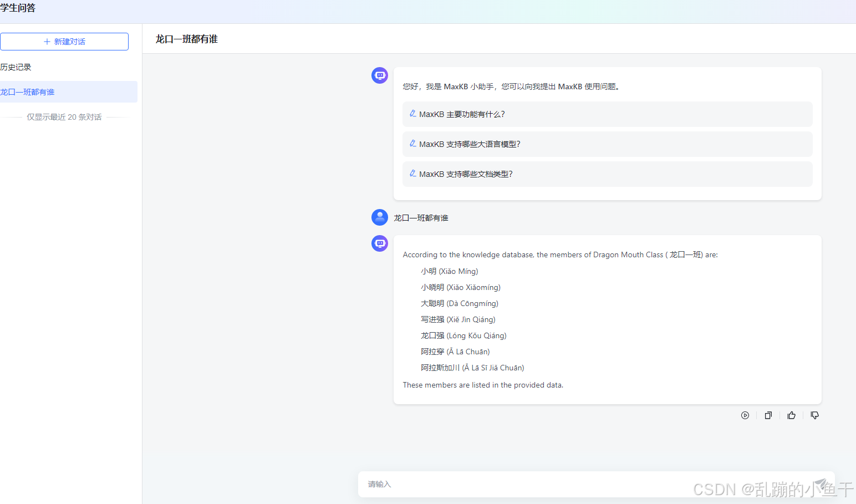The image size is (856, 504).
Task: Ask suggested question MaxKB 支持哪些大语言模型?
Action: pyautogui.click(x=608, y=144)
